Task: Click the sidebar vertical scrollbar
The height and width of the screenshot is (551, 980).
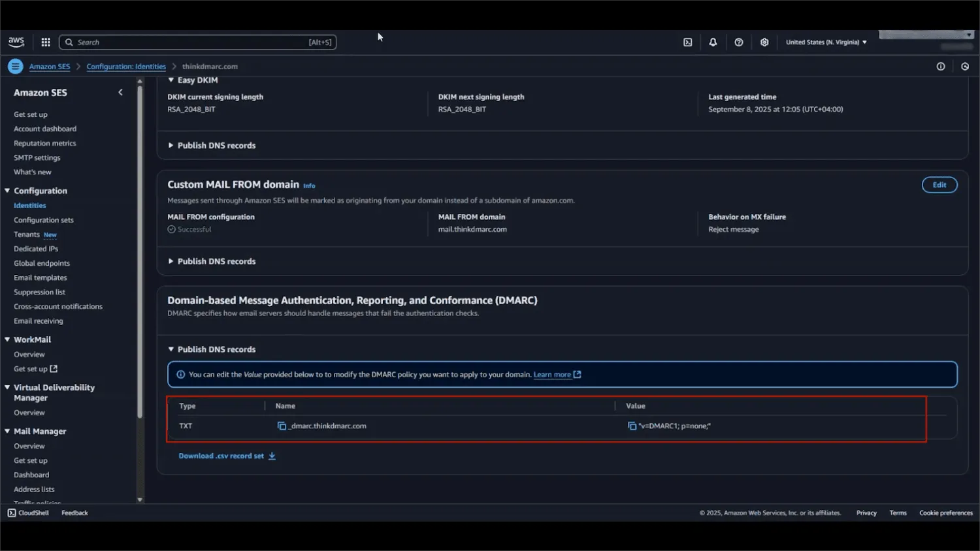Action: point(140,252)
